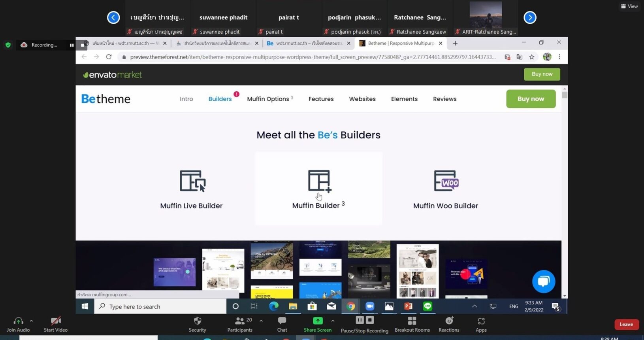Leave the Zoom meeting
The height and width of the screenshot is (340, 644).
pyautogui.click(x=626, y=325)
